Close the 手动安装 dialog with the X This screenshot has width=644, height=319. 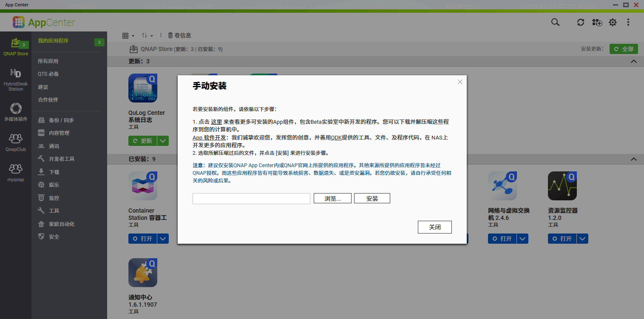pyautogui.click(x=460, y=82)
